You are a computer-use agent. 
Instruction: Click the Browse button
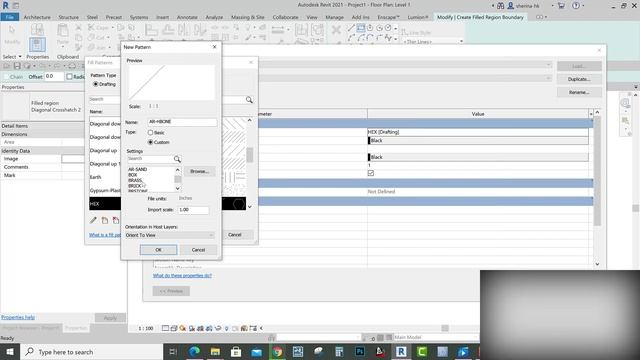[199, 171]
